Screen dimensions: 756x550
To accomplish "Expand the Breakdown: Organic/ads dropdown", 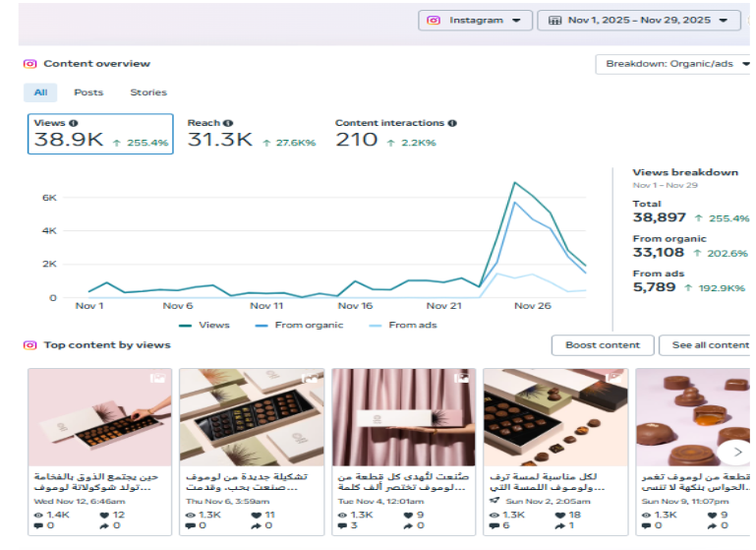I will pyautogui.click(x=674, y=64).
